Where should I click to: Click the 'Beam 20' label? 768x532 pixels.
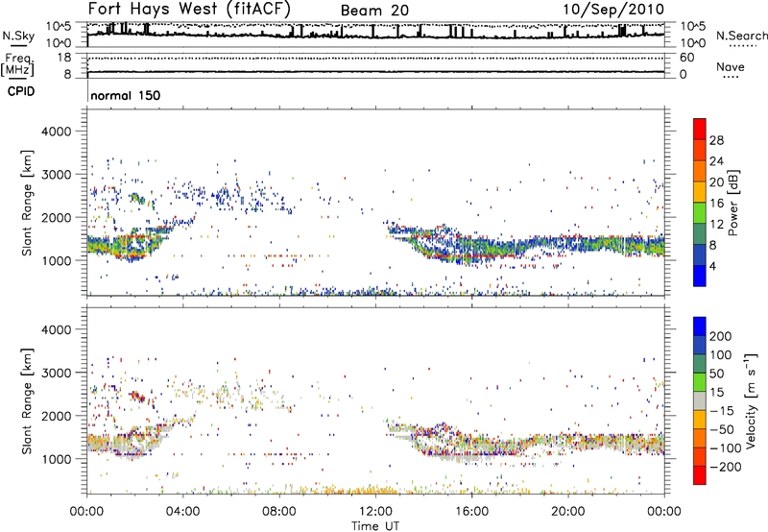[374, 11]
